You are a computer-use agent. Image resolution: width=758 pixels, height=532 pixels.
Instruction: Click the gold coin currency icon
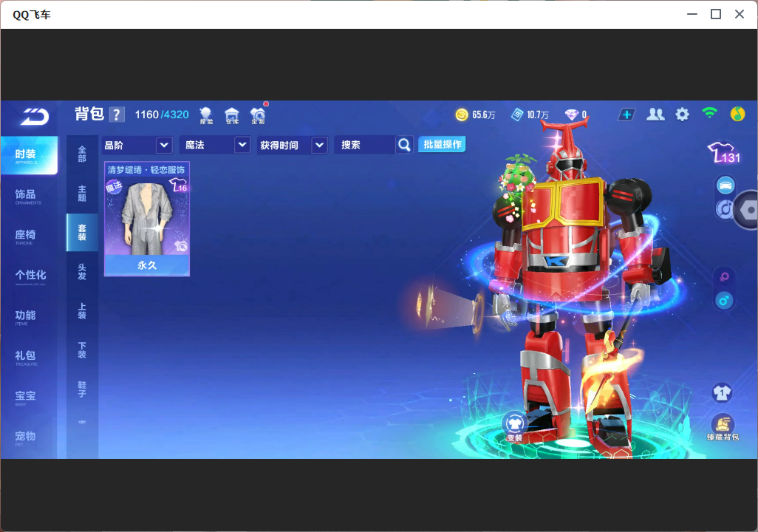click(x=462, y=115)
